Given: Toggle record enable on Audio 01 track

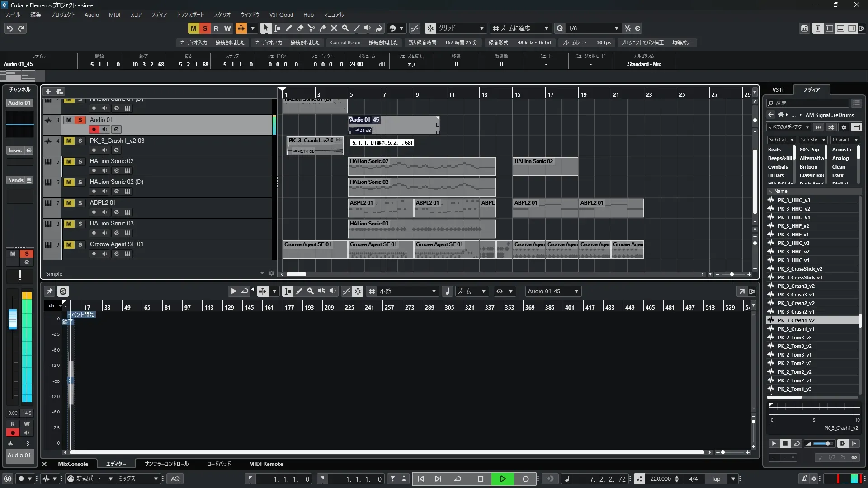Looking at the screenshot, I should [x=94, y=129].
